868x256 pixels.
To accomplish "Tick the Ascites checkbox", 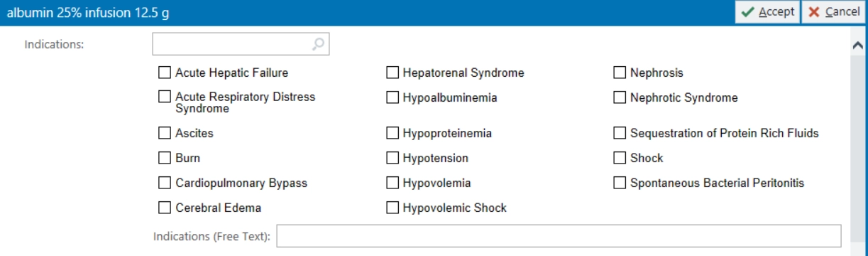I will (x=164, y=133).
